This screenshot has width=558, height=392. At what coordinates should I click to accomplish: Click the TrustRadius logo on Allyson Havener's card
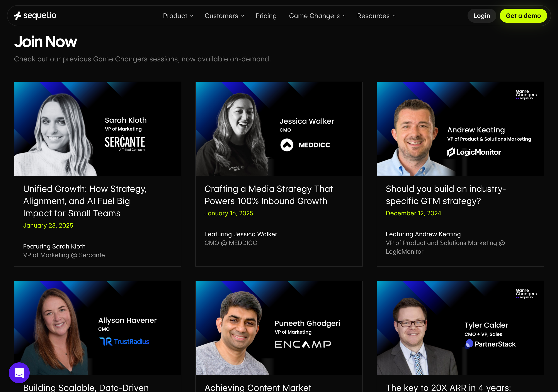pos(124,341)
